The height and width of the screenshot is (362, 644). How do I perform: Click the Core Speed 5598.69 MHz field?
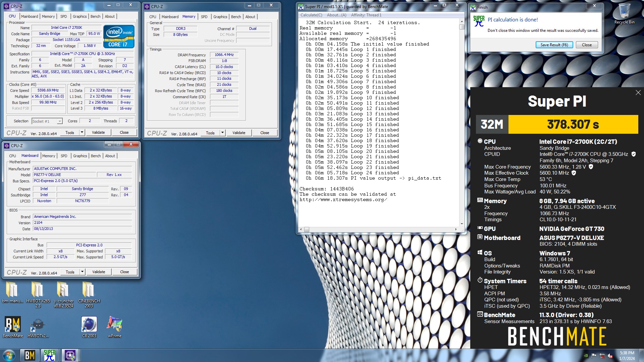pyautogui.click(x=48, y=90)
